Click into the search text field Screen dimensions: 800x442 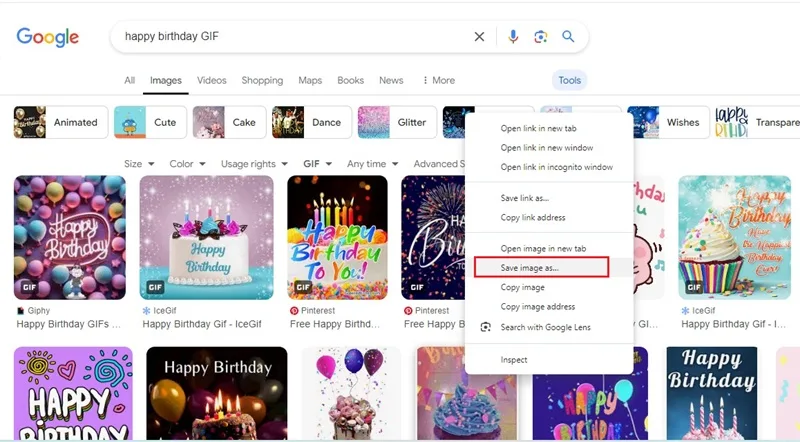[296, 36]
